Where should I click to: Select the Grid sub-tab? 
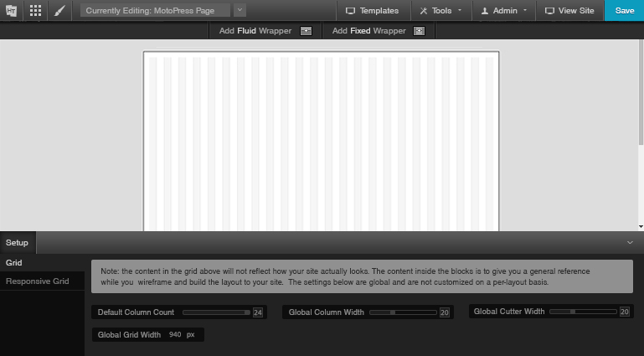[x=43, y=263]
